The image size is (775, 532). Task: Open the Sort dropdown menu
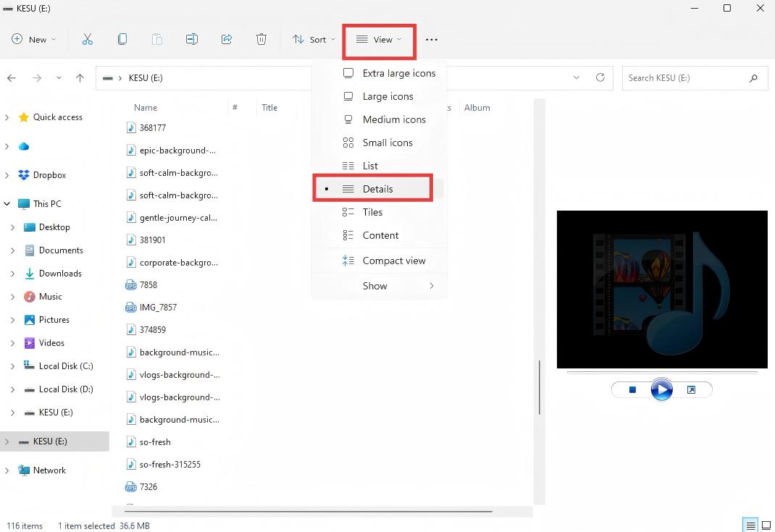click(314, 40)
